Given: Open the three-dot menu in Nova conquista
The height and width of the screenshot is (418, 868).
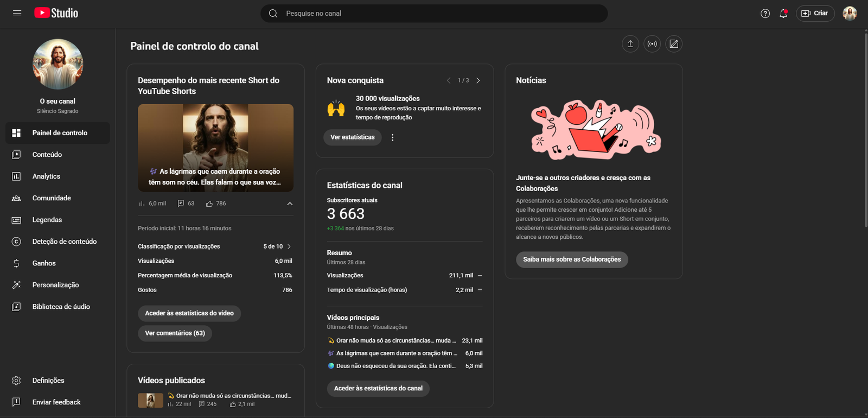Looking at the screenshot, I should (x=393, y=137).
